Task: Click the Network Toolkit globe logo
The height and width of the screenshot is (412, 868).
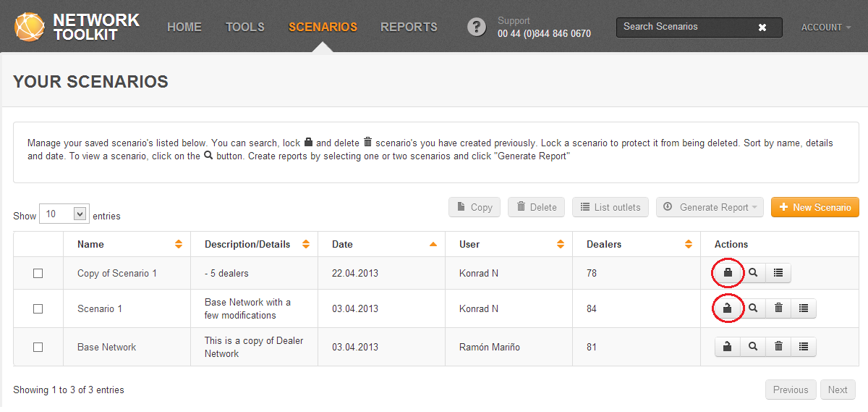Action: (30, 27)
